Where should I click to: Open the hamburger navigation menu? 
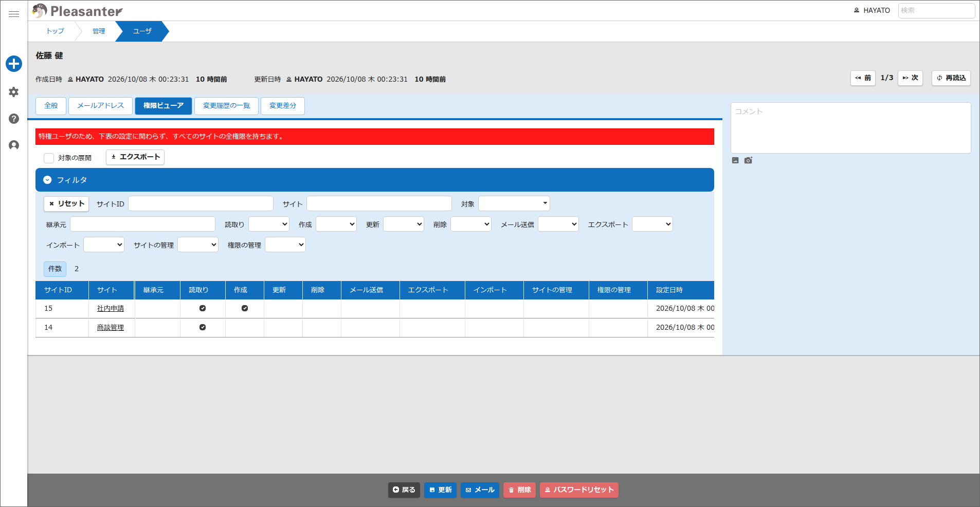[14, 14]
